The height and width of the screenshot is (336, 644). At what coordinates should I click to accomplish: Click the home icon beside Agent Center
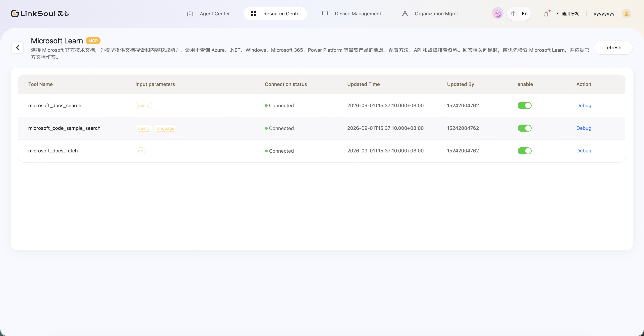coord(190,14)
